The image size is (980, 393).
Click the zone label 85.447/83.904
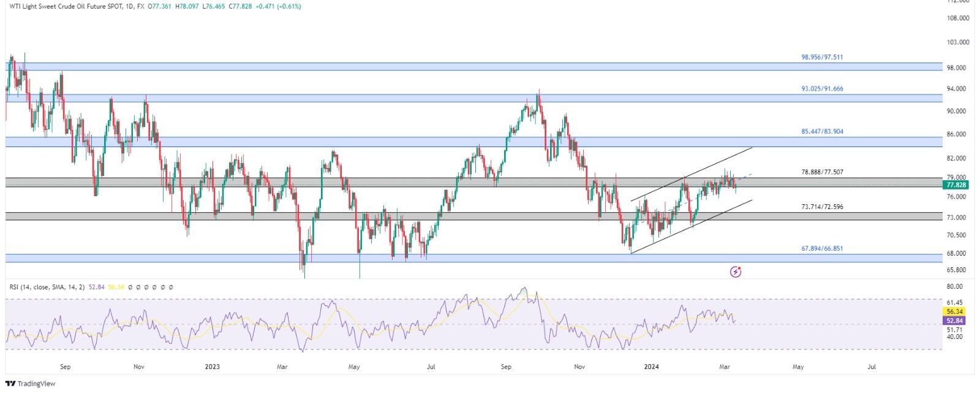822,132
